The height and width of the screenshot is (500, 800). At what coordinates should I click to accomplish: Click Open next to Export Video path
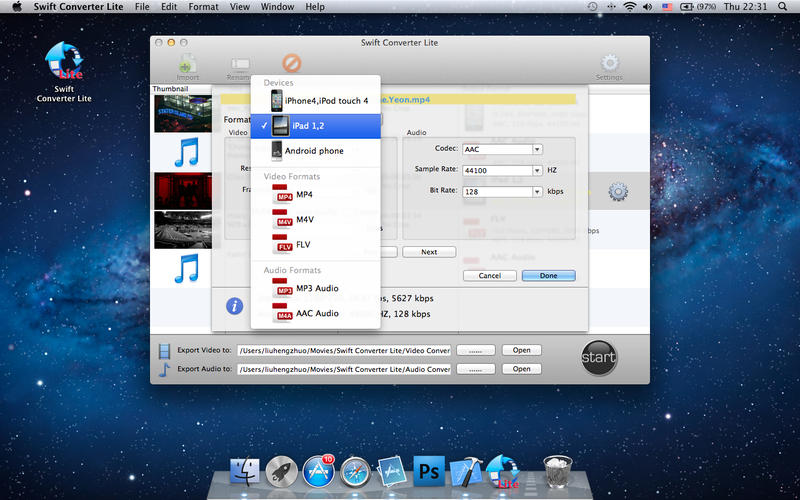coord(521,350)
